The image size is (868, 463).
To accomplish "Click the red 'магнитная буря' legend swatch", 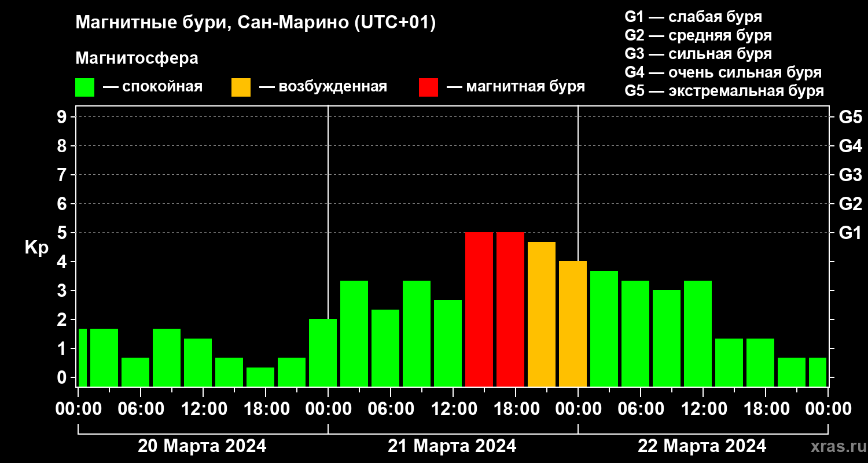I will pos(428,87).
